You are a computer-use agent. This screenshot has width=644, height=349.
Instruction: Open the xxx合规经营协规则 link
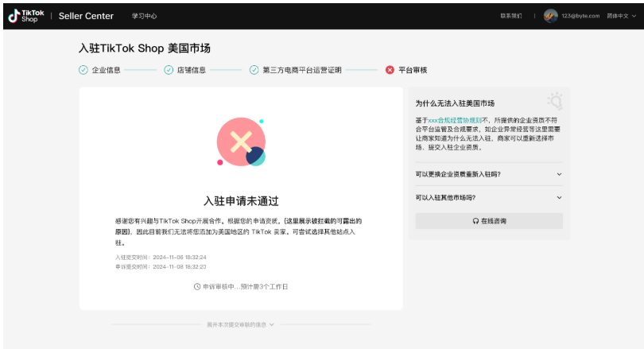point(455,120)
